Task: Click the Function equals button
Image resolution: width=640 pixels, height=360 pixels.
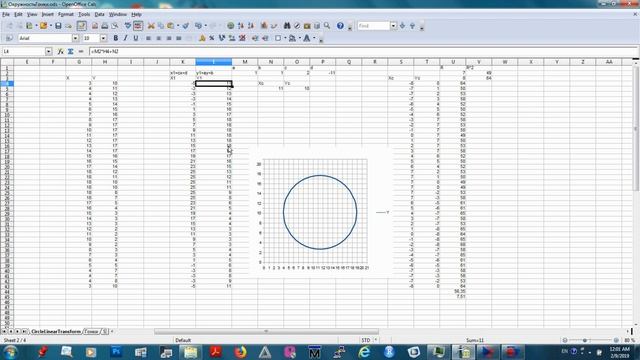Action: coord(81,51)
